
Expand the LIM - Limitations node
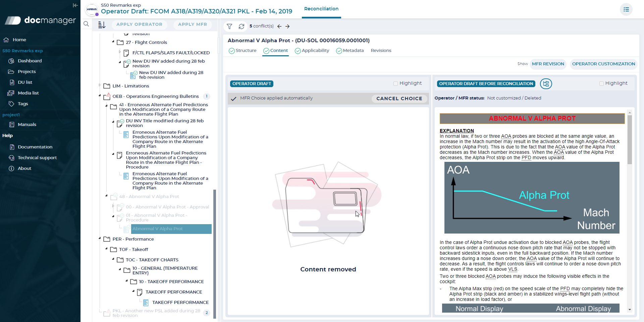click(x=100, y=85)
